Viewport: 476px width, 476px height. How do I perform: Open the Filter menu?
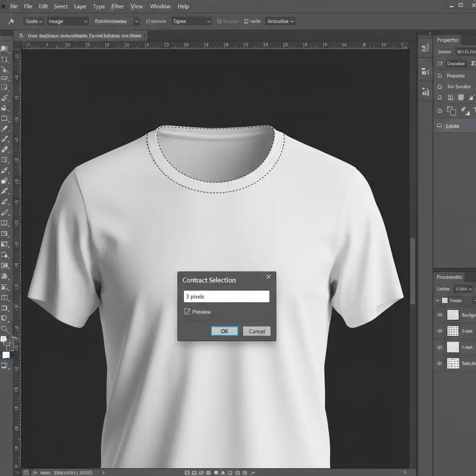118,7
